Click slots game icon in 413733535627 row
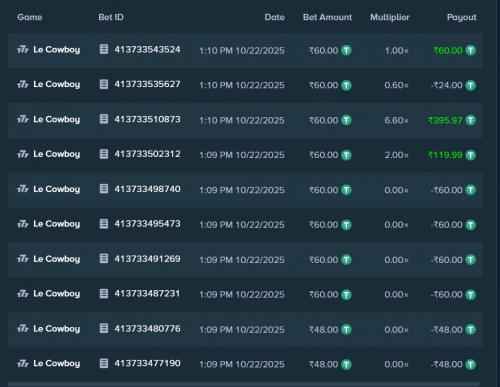Viewport: 500px width, 387px height. [x=23, y=85]
